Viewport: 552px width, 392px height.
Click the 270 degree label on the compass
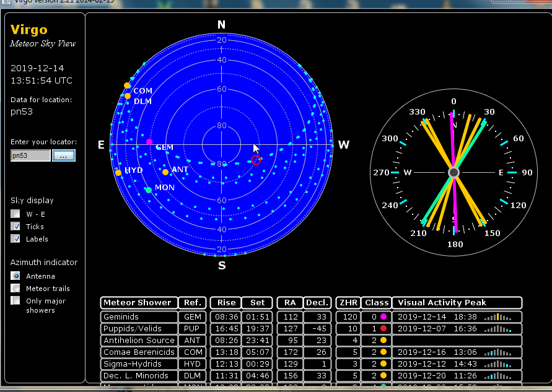point(381,172)
